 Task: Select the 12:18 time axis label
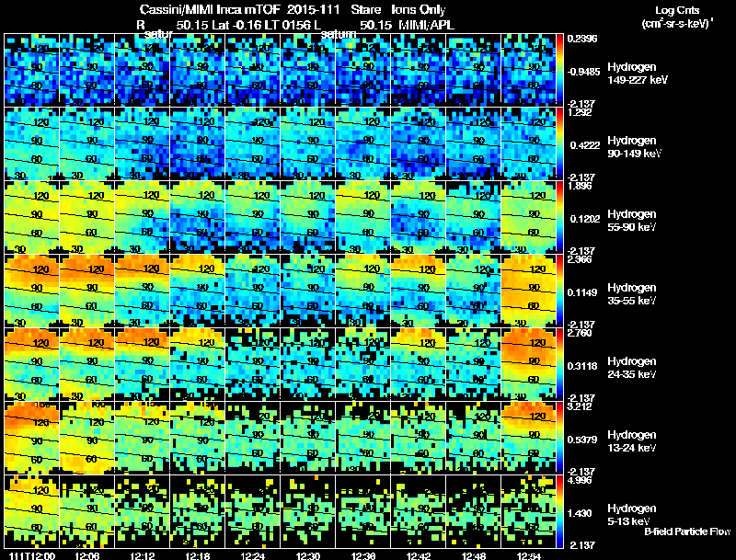point(198,555)
